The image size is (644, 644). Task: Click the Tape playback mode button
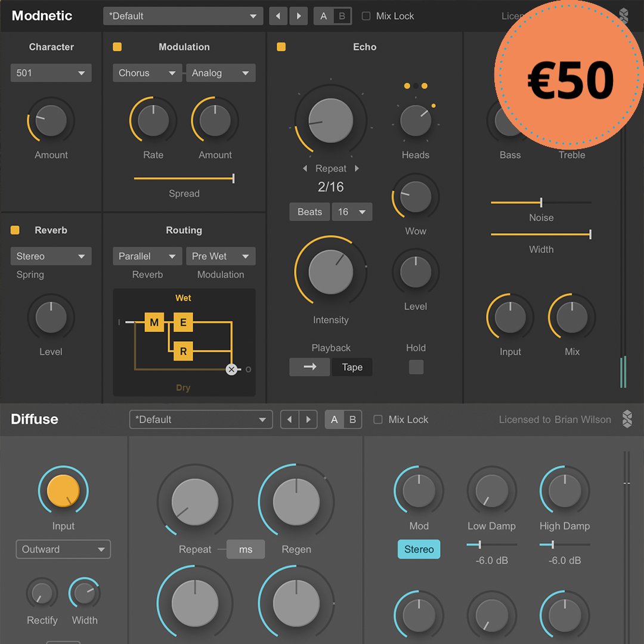pos(352,367)
